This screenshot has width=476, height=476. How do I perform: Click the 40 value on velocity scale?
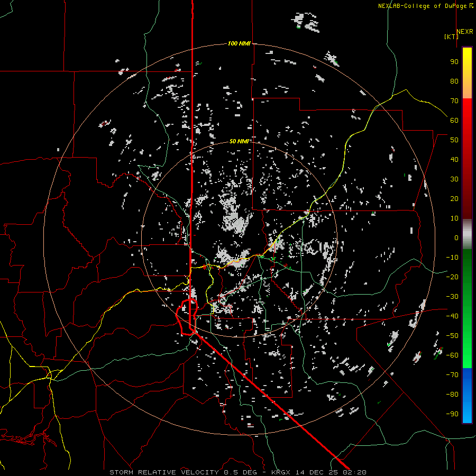454,159
